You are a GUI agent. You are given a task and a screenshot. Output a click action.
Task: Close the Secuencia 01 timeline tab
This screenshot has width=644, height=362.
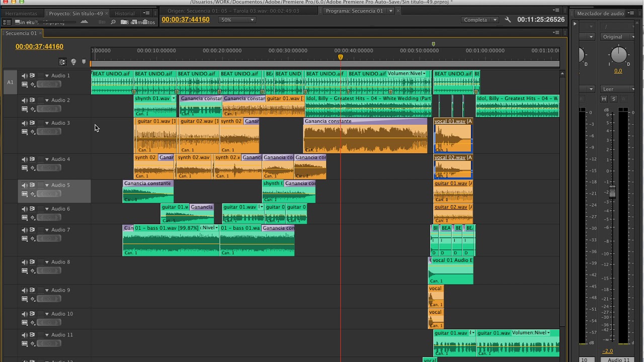pyautogui.click(x=40, y=33)
